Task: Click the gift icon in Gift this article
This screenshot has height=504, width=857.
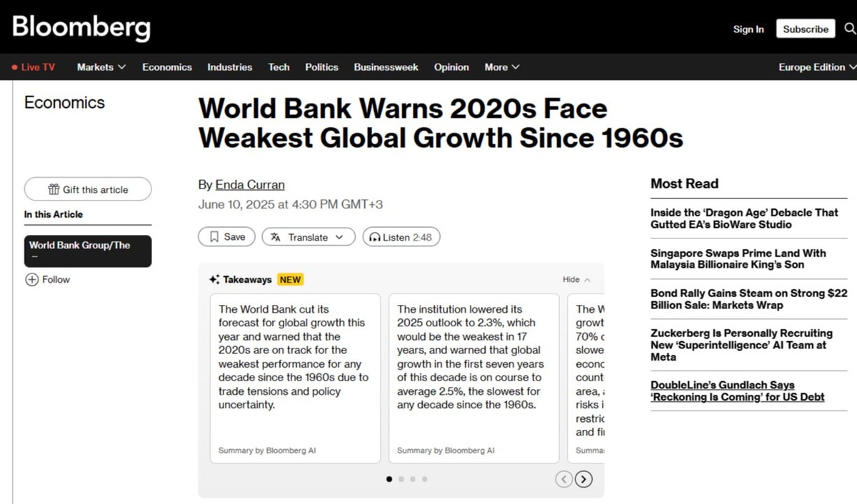Action: [x=54, y=189]
